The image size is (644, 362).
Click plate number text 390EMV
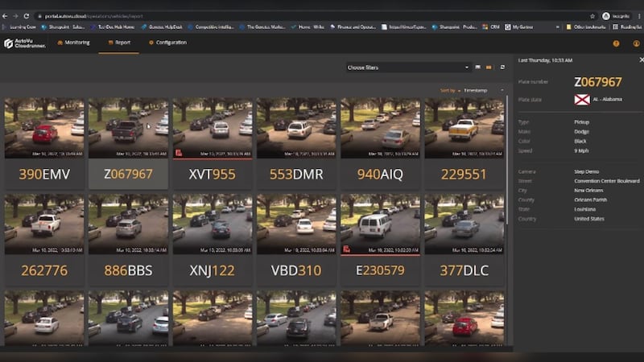[44, 174]
